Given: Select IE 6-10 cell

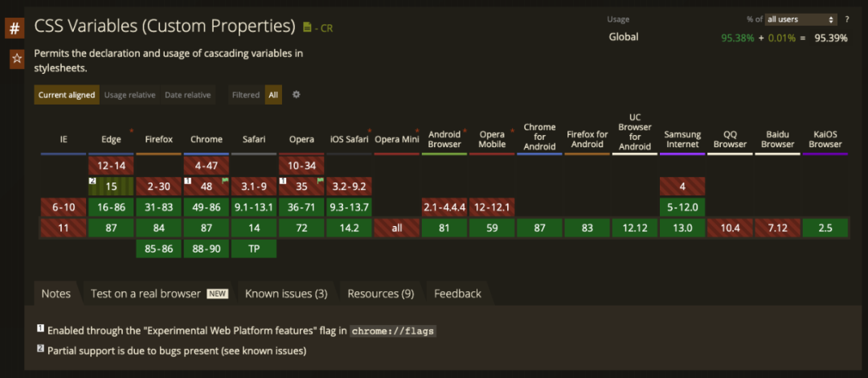Looking at the screenshot, I should tap(63, 207).
